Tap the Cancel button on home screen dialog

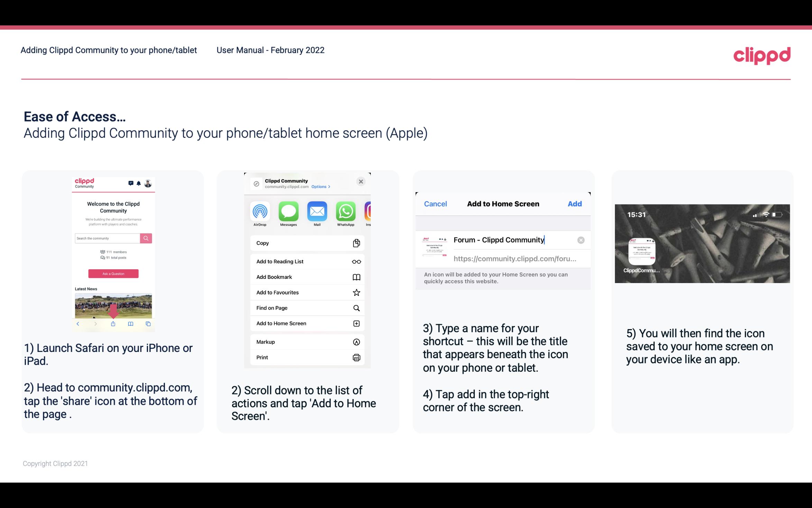pos(435,203)
